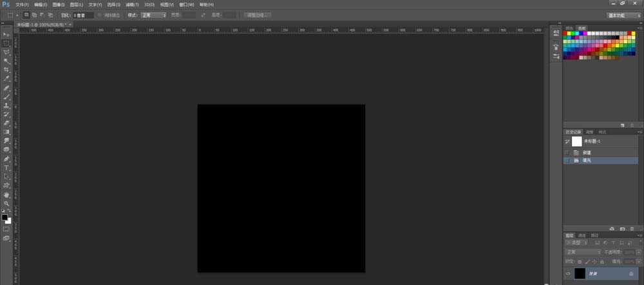
Task: Toggle visibility of the 背景 layer
Action: (x=567, y=274)
